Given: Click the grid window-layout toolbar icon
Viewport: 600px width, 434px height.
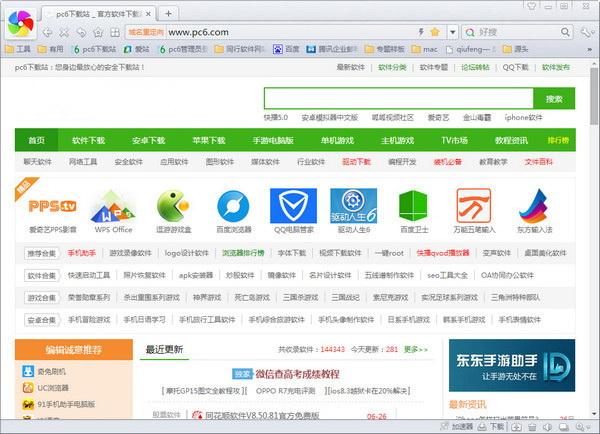Looking at the screenshot, I should (115, 33).
